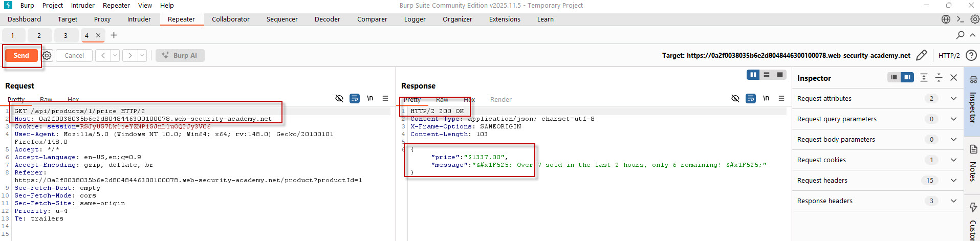Select Render view in Response panel
Screen dimensions: 980x241
(x=501, y=99)
